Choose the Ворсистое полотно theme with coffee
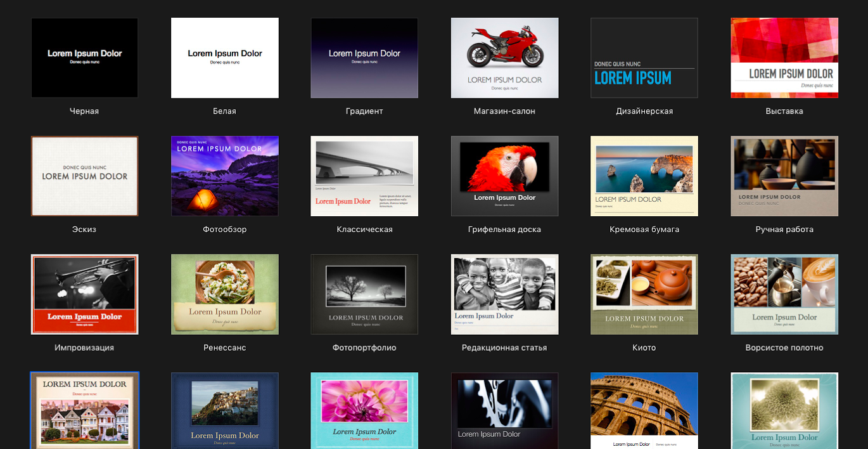The image size is (868, 449). (784, 294)
